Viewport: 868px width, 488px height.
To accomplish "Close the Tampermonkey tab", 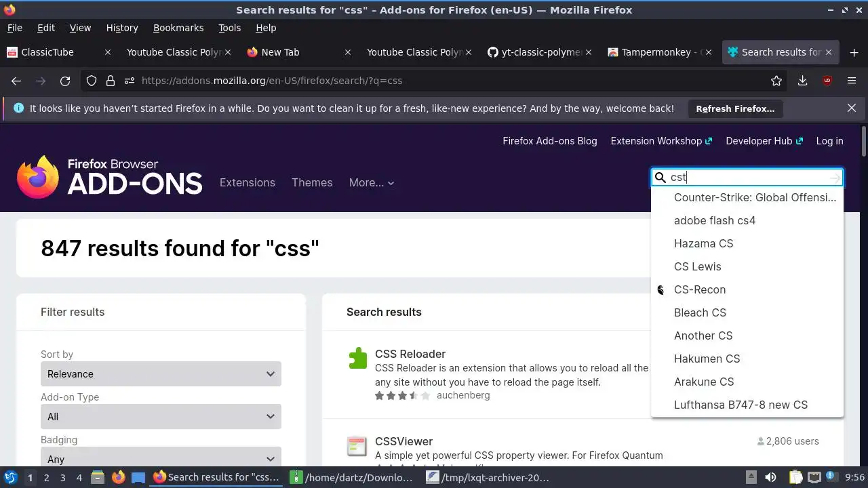I will [709, 52].
